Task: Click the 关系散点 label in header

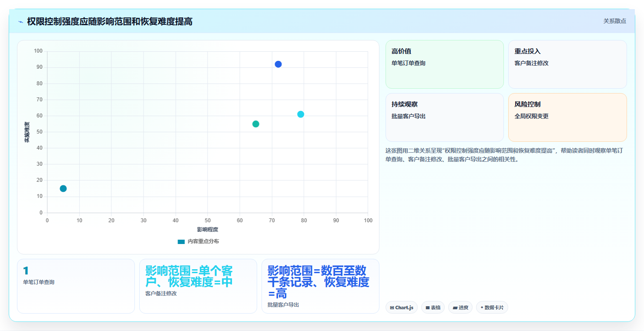Action: 614,21
